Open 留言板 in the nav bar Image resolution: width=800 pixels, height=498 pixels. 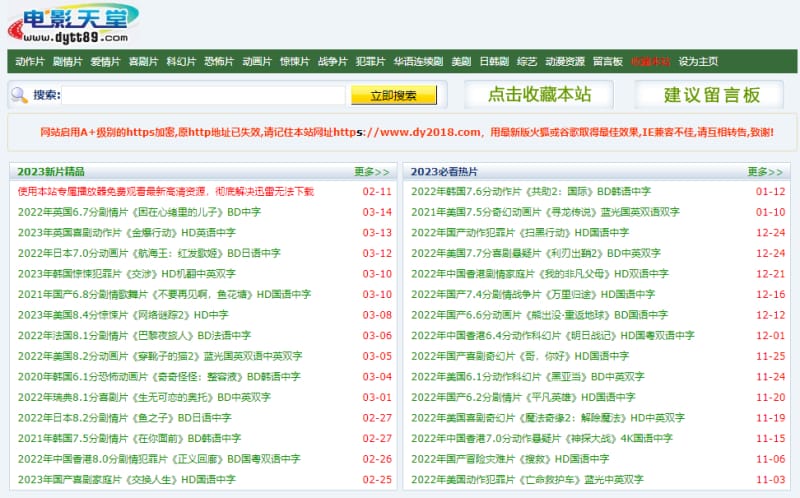pos(608,62)
